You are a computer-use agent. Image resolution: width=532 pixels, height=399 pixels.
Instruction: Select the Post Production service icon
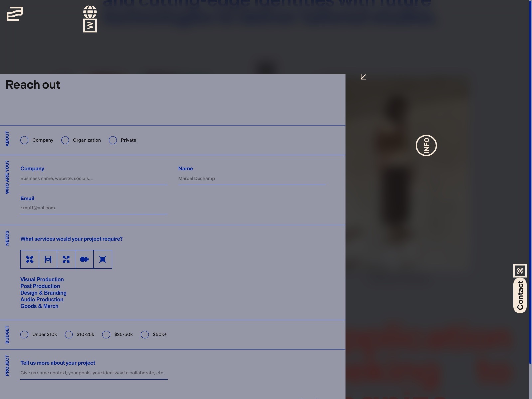coord(48,259)
